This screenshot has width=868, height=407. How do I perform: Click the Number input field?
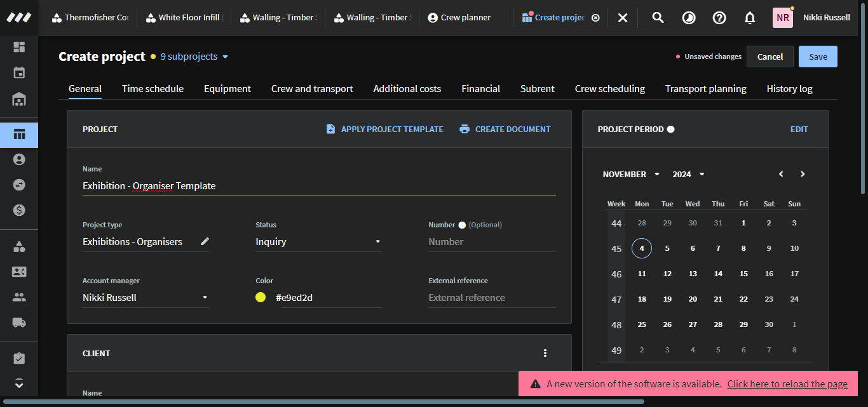[492, 241]
